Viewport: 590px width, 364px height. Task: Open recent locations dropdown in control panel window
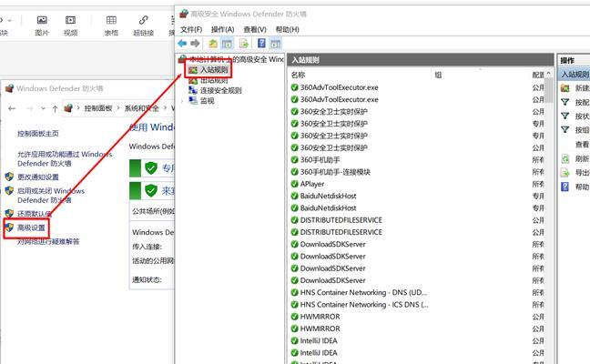click(43, 108)
